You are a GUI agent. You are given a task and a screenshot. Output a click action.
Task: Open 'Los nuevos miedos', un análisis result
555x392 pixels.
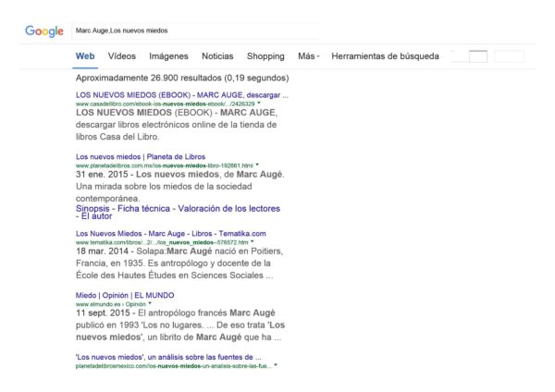(x=168, y=357)
